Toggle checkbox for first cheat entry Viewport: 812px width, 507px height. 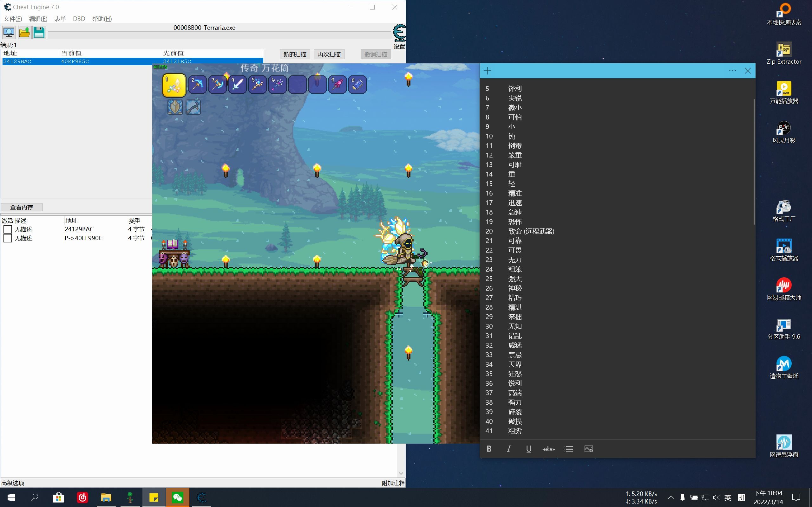tap(9, 229)
